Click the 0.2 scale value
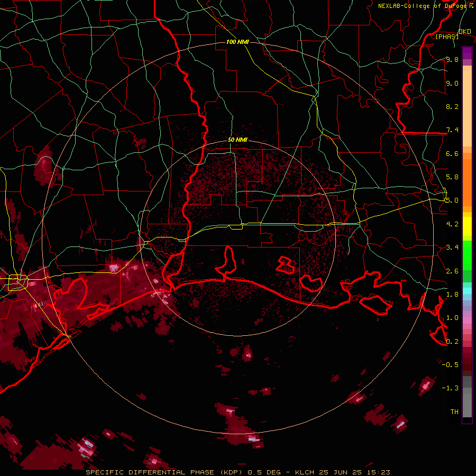476x476 pixels. click(x=452, y=341)
